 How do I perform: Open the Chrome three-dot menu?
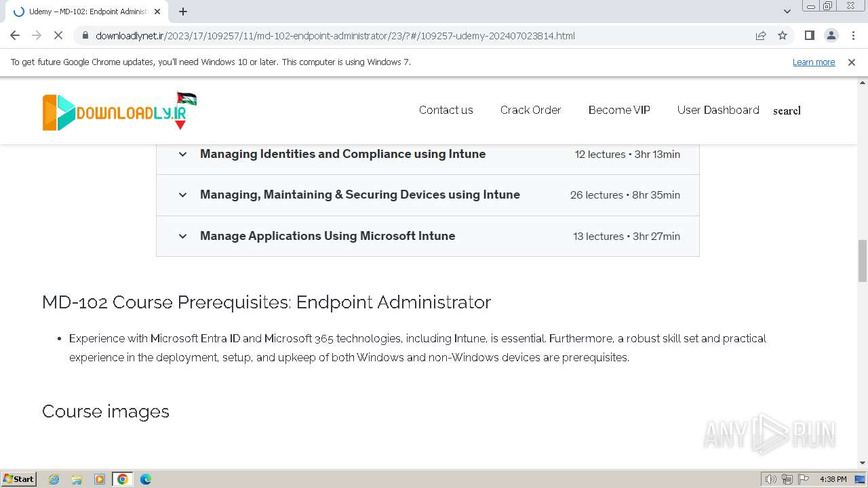pyautogui.click(x=853, y=35)
